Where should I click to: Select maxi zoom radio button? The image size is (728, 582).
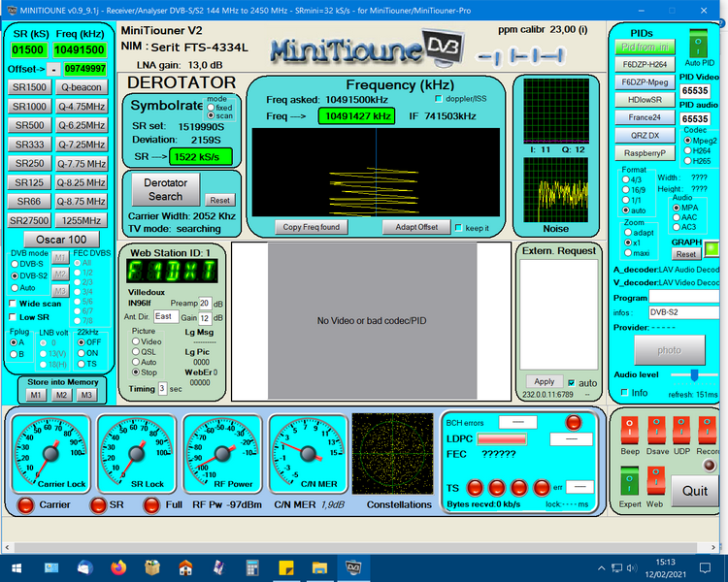tap(628, 253)
